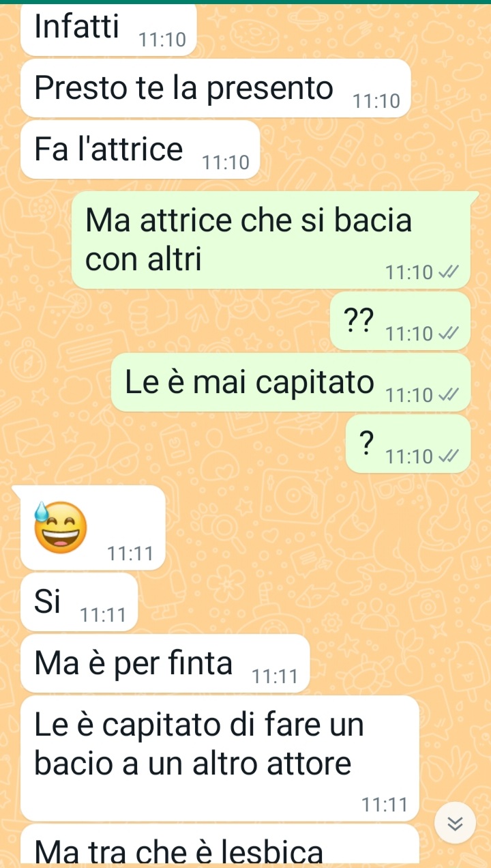Viewport: 491px width, 868px height.
Task: Select the 'Le è mai capitato' message
Action: click(x=291, y=382)
